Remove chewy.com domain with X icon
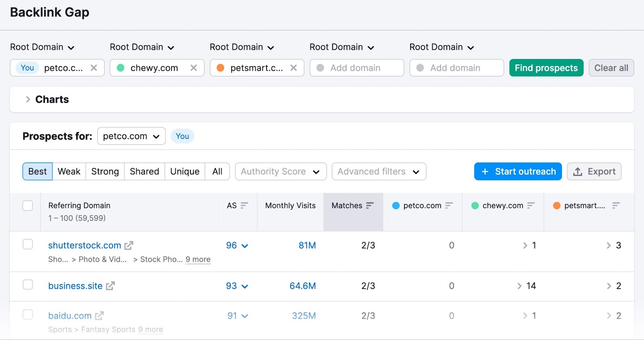The image size is (644, 340). (194, 68)
